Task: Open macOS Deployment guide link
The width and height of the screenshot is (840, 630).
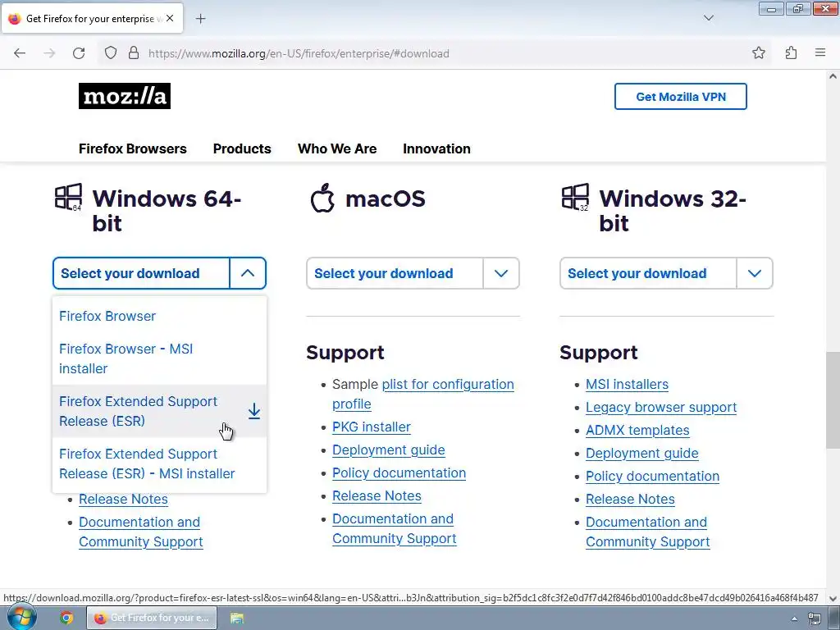Action: 388,450
